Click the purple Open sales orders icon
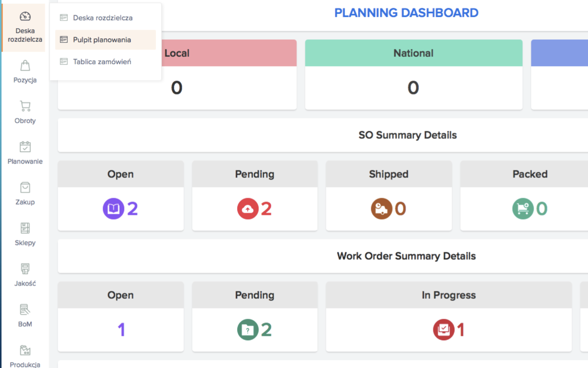 coord(113,209)
